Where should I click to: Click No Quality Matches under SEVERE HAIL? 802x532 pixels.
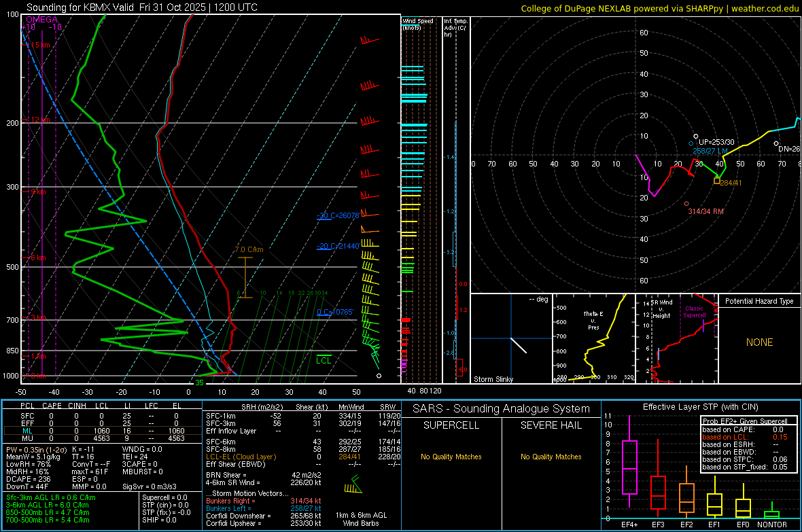click(x=551, y=457)
